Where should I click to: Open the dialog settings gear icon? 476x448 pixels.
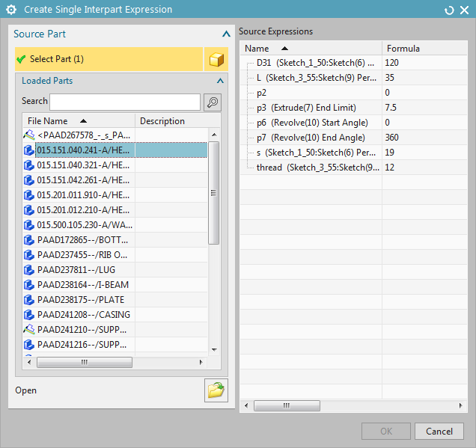pos(11,10)
